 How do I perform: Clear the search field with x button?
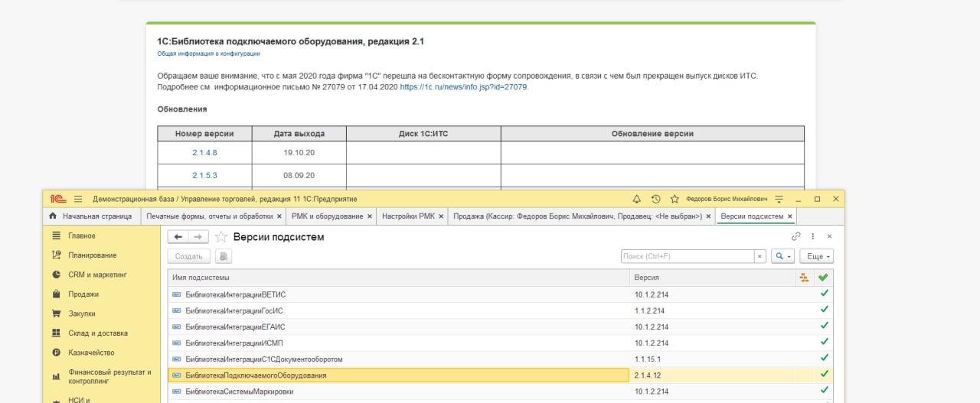(x=760, y=256)
